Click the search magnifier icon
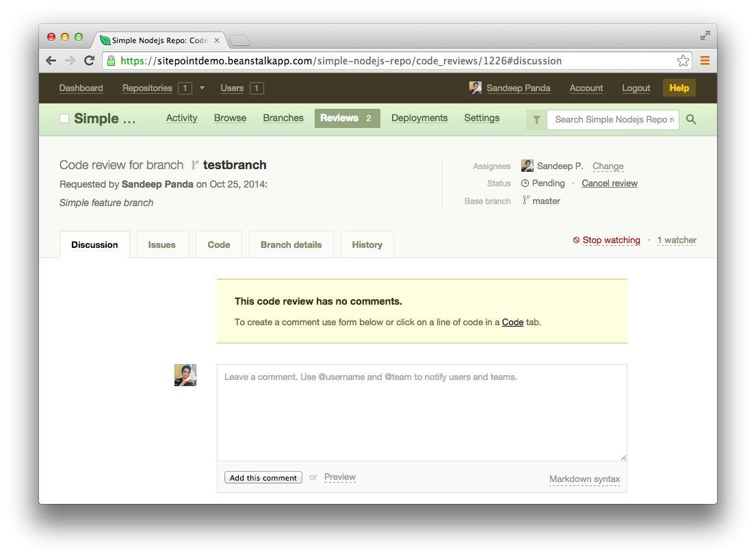This screenshot has width=756, height=558. 691,120
